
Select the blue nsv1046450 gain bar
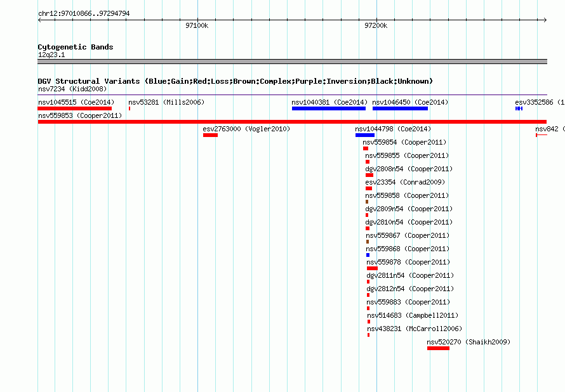click(x=400, y=108)
